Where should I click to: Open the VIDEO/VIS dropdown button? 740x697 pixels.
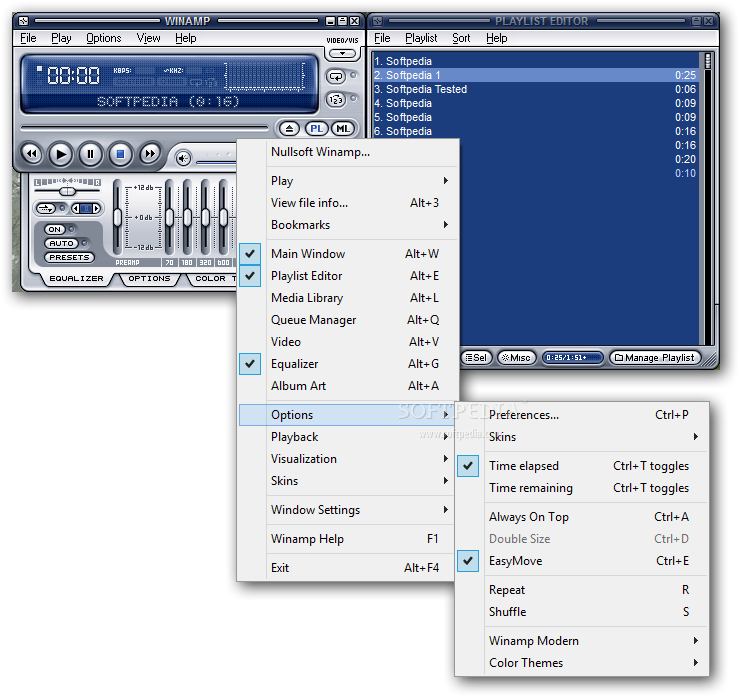tap(342, 53)
